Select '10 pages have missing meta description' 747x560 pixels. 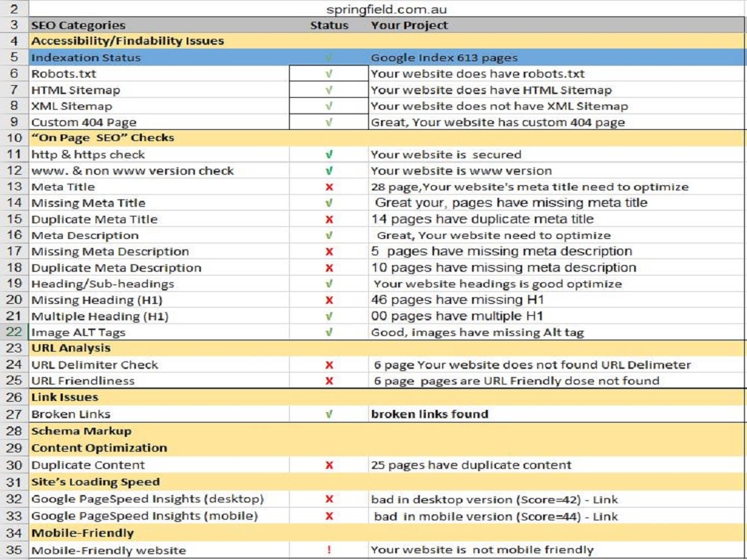557,268
